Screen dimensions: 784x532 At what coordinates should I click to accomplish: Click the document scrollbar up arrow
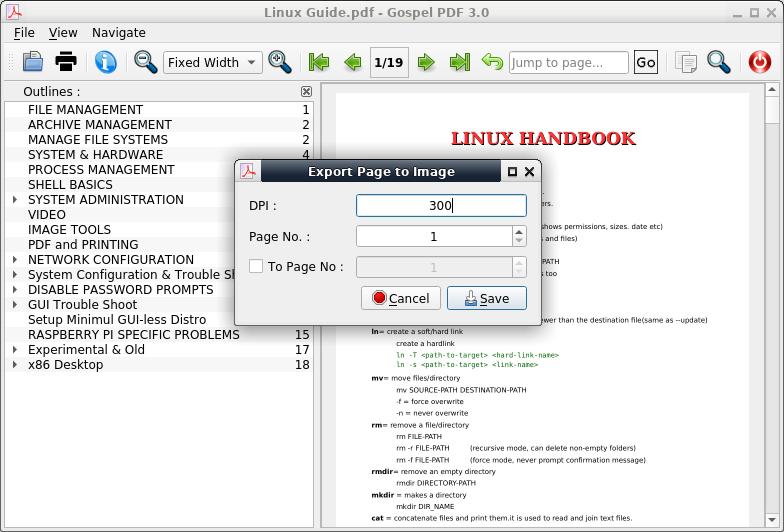pyautogui.click(x=772, y=90)
